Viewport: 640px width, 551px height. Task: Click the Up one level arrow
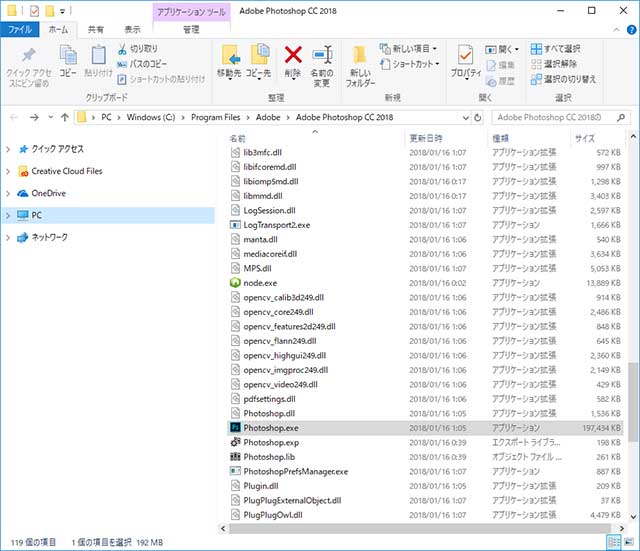pos(64,118)
